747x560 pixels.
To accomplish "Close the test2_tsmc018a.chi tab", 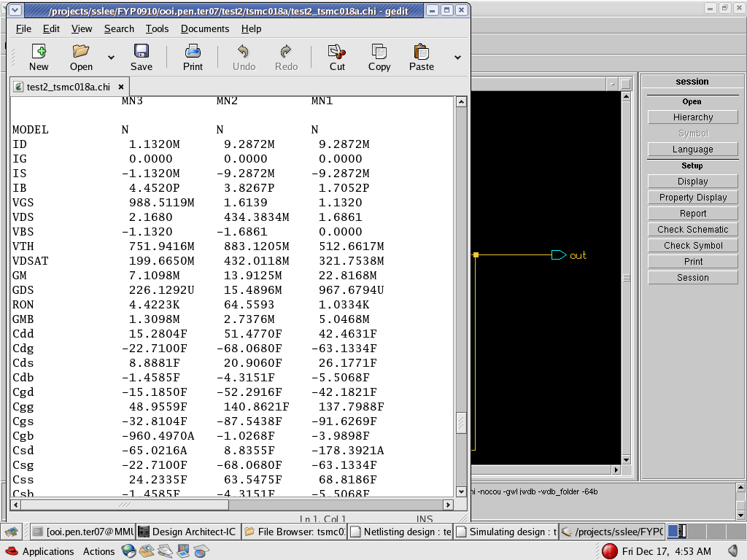I will [121, 86].
